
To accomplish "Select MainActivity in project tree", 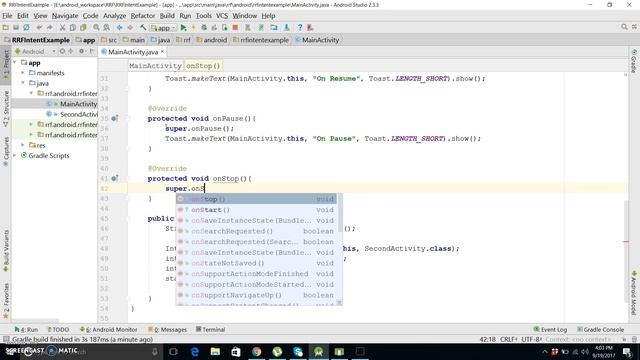I will coord(78,104).
